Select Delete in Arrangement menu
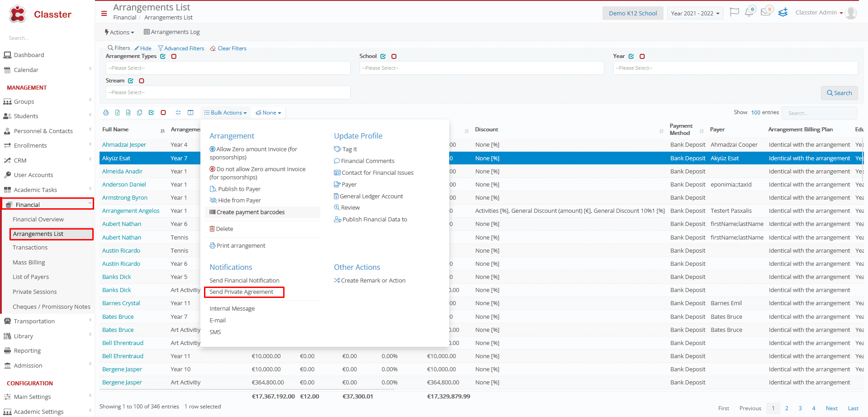868x417 pixels. point(221,229)
